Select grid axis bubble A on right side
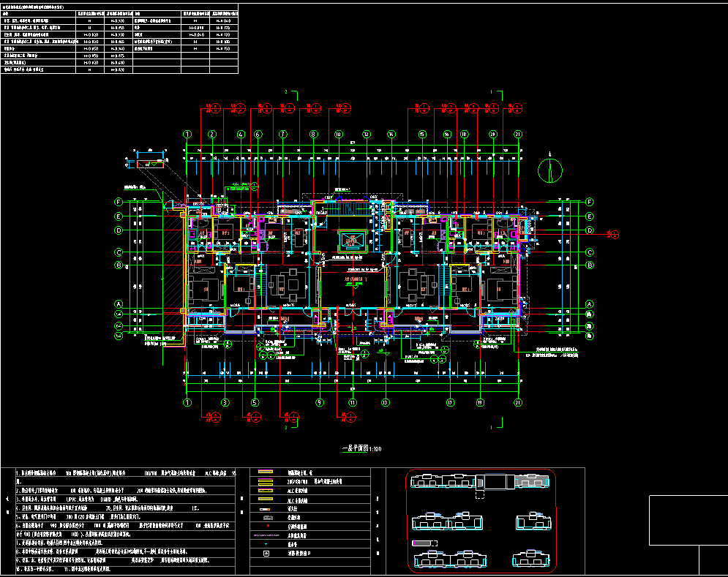The height and width of the screenshot is (577, 728). coord(589,304)
